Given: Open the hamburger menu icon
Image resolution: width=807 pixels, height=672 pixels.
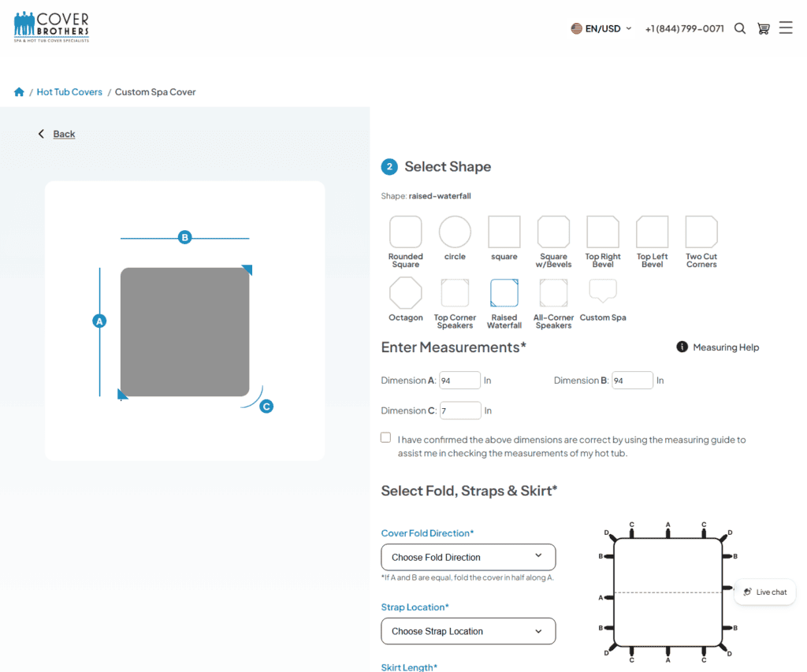Looking at the screenshot, I should [786, 28].
